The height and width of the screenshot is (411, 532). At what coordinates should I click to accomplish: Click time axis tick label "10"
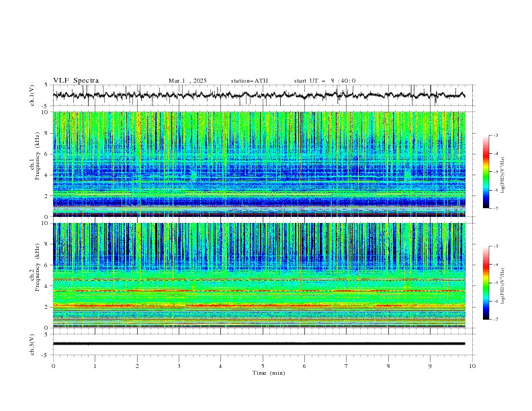[472, 366]
